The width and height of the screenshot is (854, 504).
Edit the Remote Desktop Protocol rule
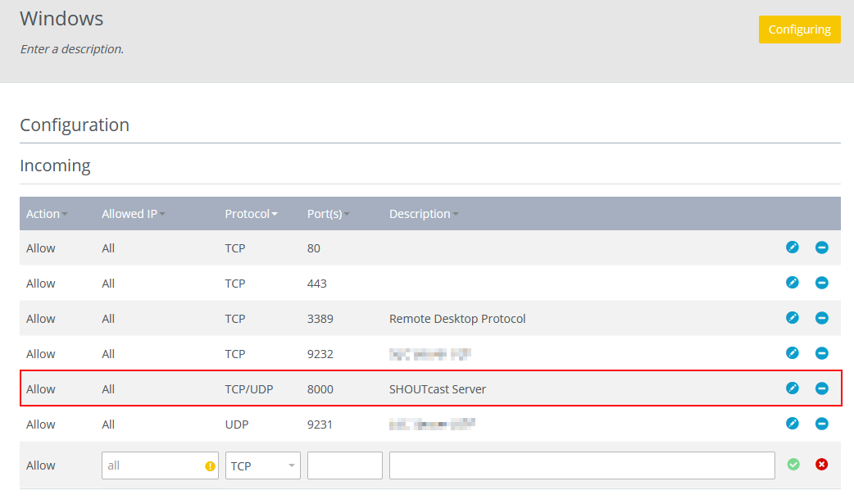pos(793,318)
